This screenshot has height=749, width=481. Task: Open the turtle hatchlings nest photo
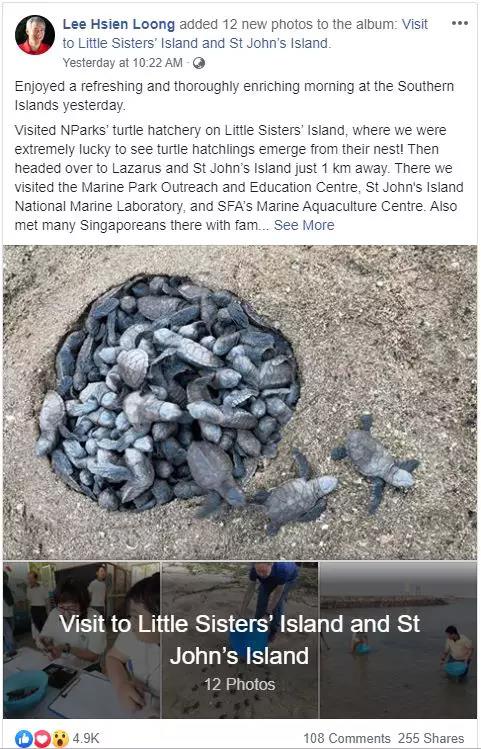[x=240, y=402]
